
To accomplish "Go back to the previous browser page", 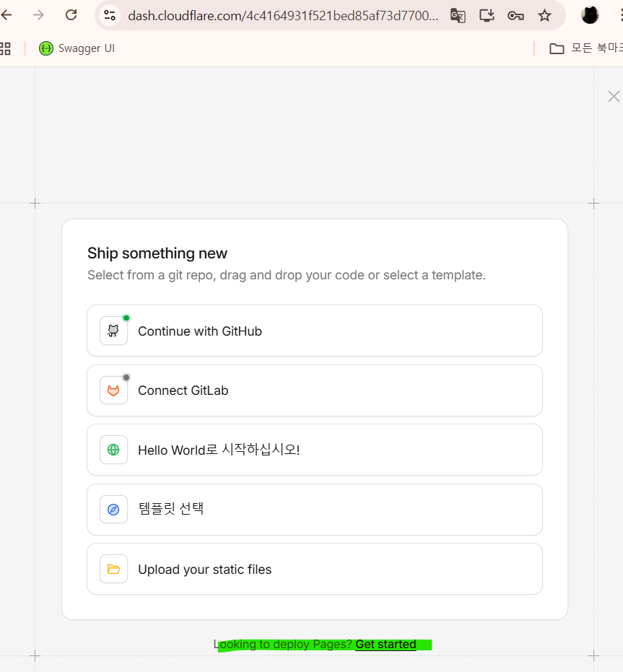I will (7, 15).
